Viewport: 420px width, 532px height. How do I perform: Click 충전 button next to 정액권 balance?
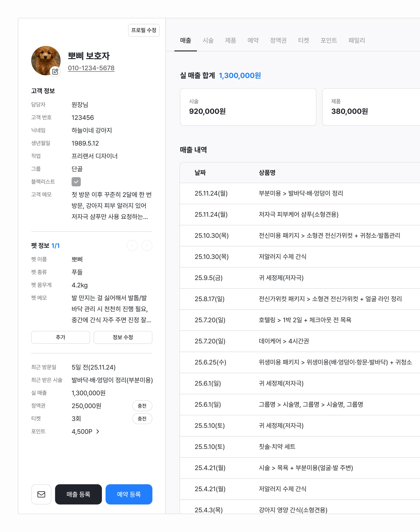(142, 406)
